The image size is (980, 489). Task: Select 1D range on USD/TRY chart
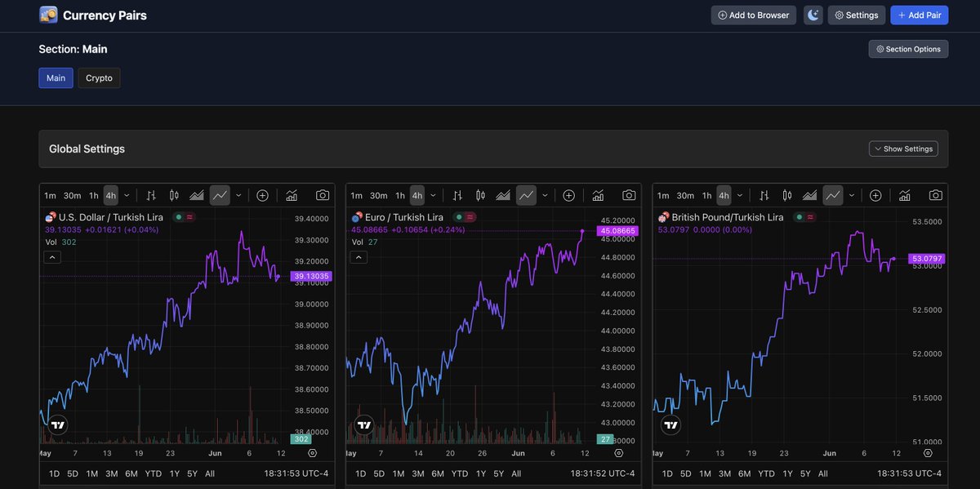pos(54,473)
